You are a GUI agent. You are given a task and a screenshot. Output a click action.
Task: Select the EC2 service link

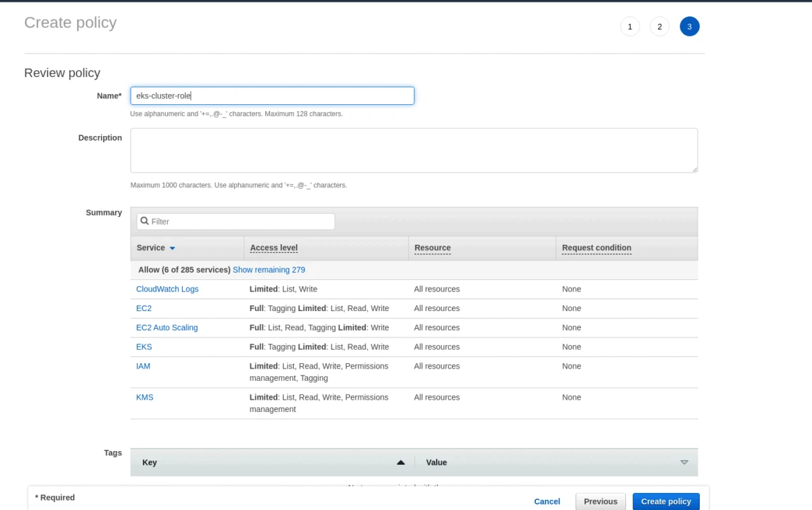coord(143,308)
